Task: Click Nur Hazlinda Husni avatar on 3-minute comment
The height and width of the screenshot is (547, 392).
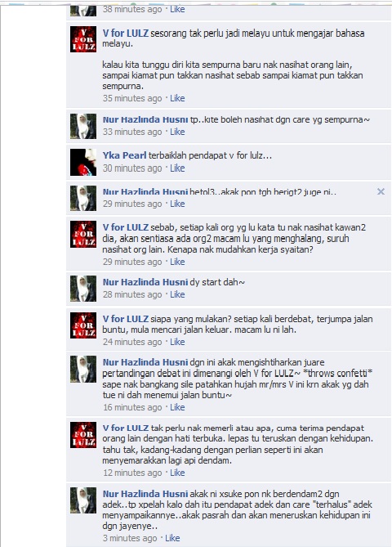Action: tap(83, 500)
